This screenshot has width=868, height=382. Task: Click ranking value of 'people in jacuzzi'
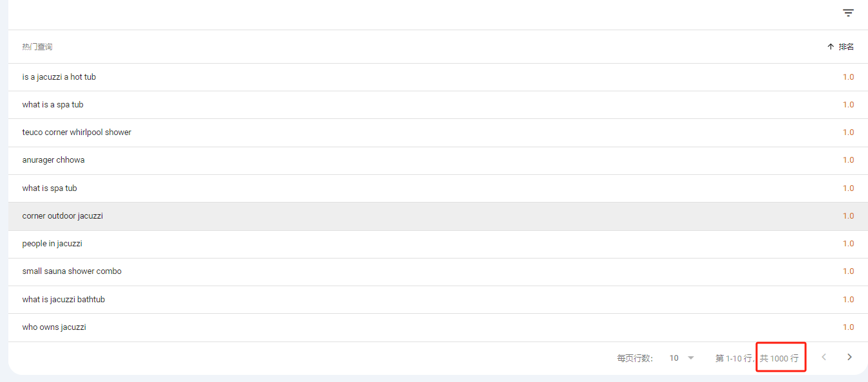(x=848, y=244)
